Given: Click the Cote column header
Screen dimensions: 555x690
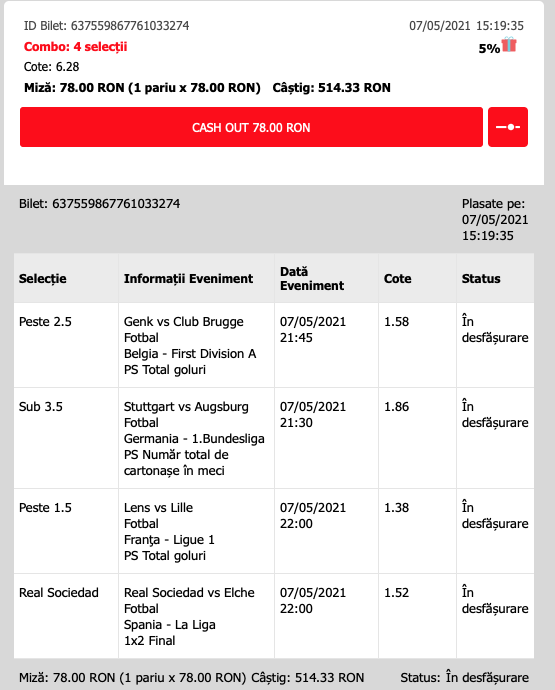Looking at the screenshot, I should pos(397,279).
